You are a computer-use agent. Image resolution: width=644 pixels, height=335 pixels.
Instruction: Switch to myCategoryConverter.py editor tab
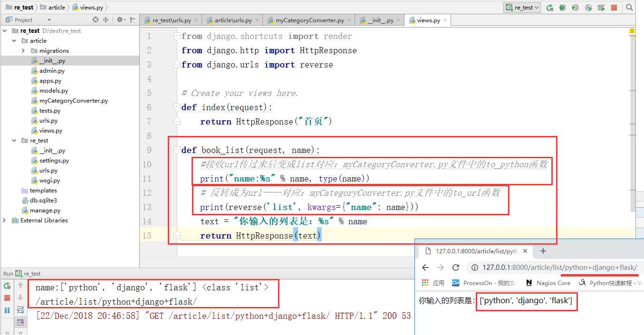309,20
